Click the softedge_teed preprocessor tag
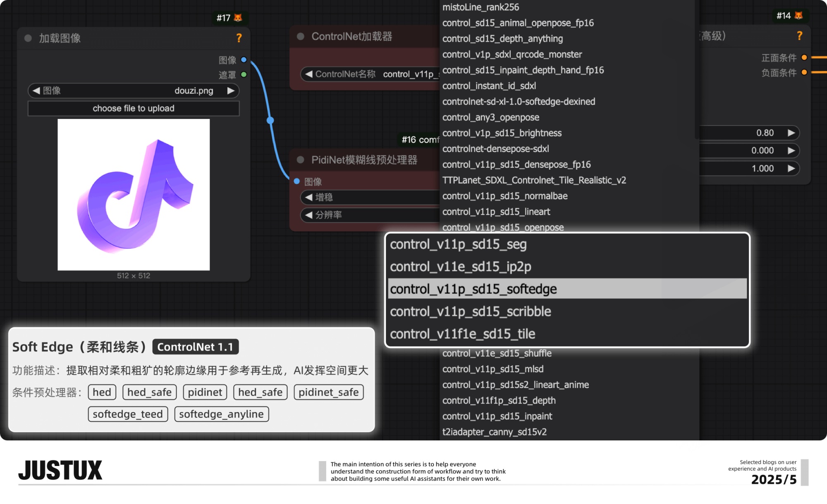The height and width of the screenshot is (504, 827). [x=127, y=414]
